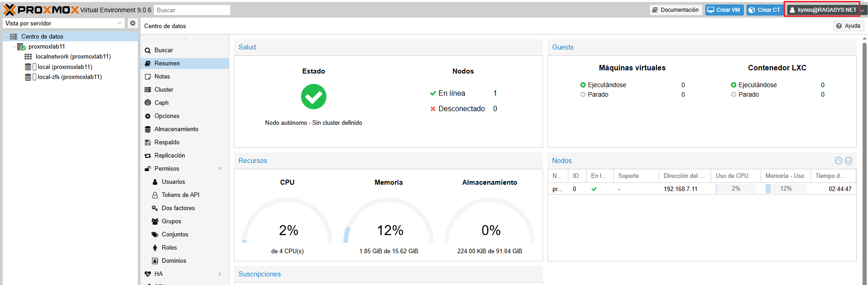Expand the HA submenu arrow
This screenshot has height=285, width=868.
pos(220,274)
